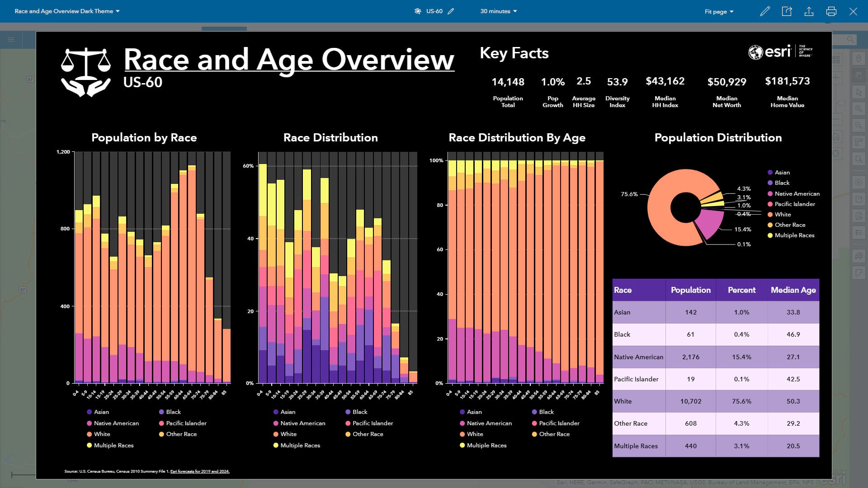Click the Median Age column header
This screenshot has height=488, width=868.
point(793,290)
